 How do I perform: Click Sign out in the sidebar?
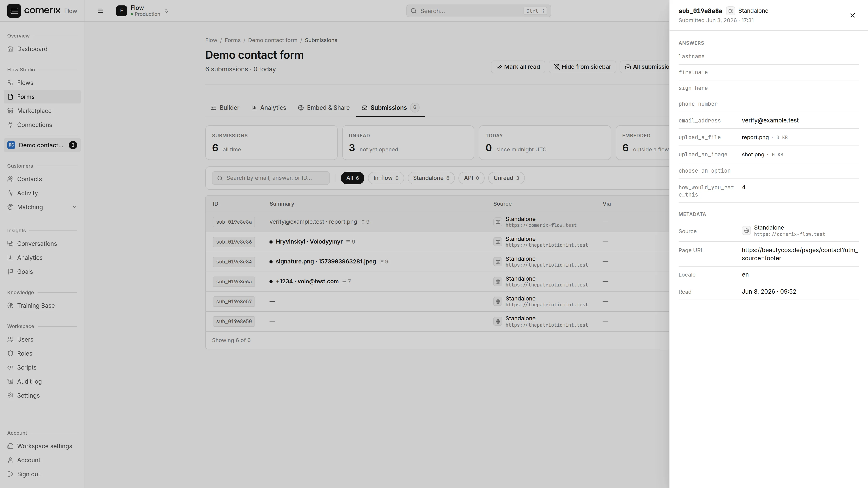pos(42,474)
